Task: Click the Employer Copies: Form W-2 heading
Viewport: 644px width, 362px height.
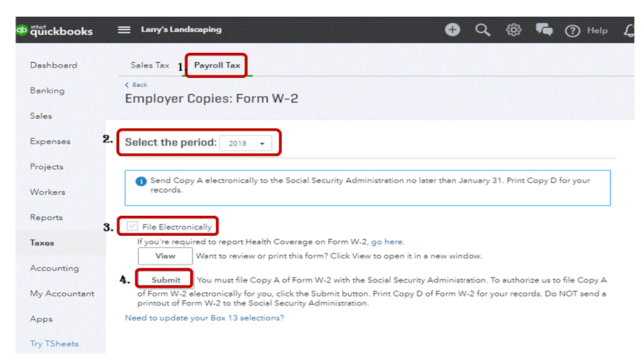Action: (x=211, y=99)
